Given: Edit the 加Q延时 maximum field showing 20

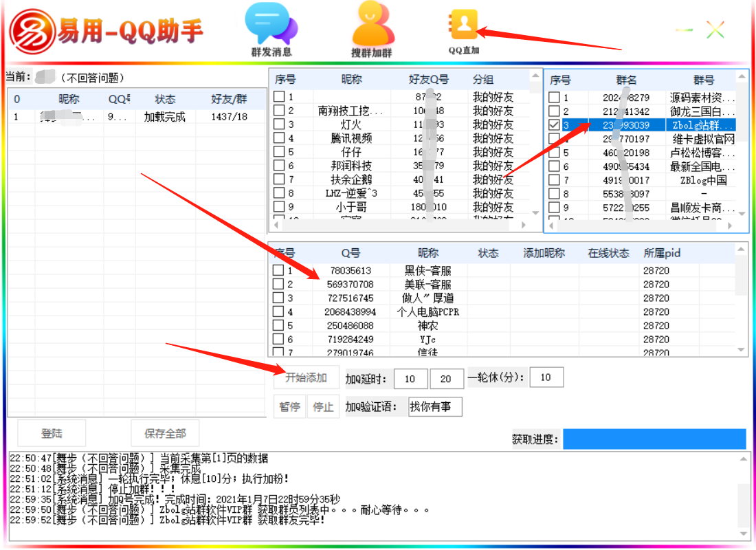Looking at the screenshot, I should pos(447,379).
